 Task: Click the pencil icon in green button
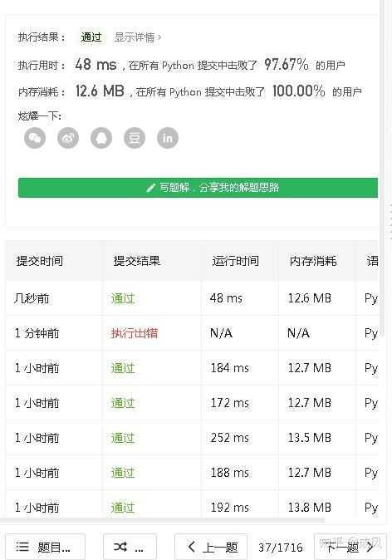click(151, 188)
